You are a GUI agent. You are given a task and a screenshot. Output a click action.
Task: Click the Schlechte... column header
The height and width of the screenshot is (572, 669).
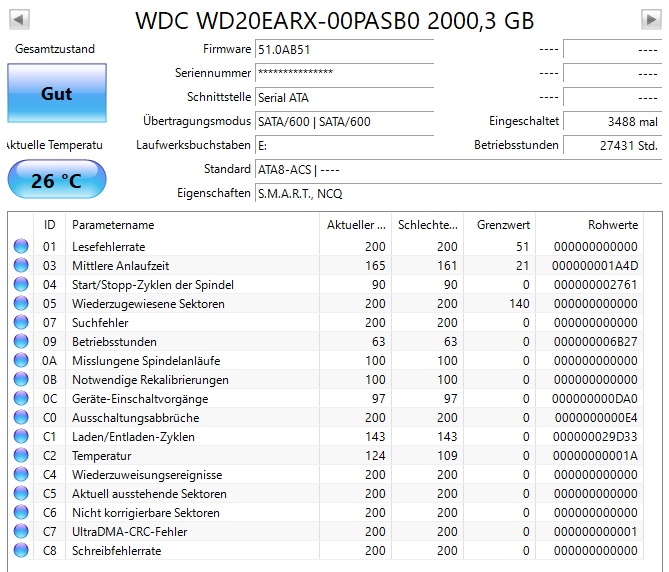click(428, 225)
